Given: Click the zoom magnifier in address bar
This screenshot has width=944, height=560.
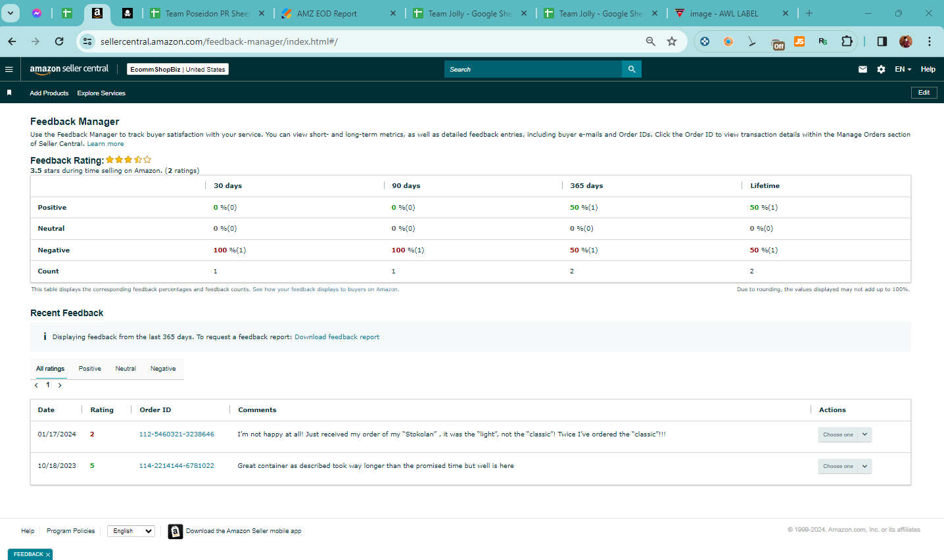Looking at the screenshot, I should coord(650,41).
